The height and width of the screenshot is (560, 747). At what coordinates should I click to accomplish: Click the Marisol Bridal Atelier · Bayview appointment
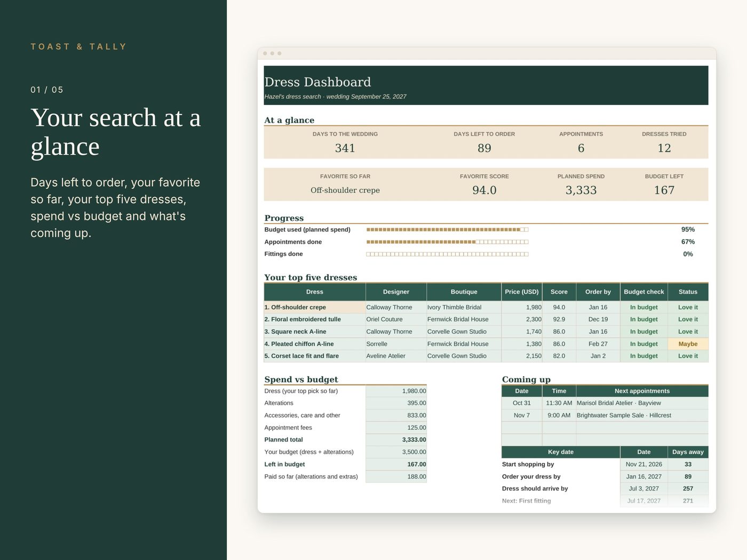[642, 403]
